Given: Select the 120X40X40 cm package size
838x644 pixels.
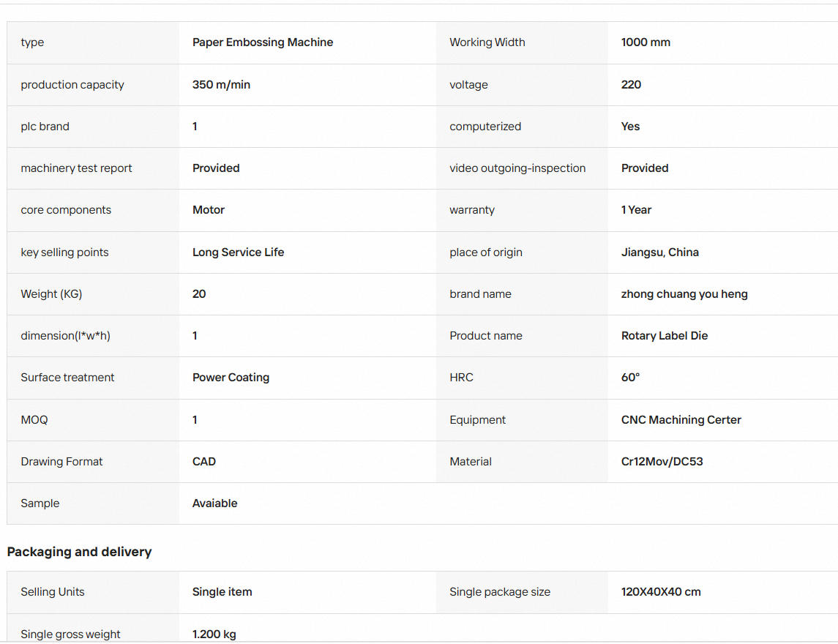Looking at the screenshot, I should (661, 591).
